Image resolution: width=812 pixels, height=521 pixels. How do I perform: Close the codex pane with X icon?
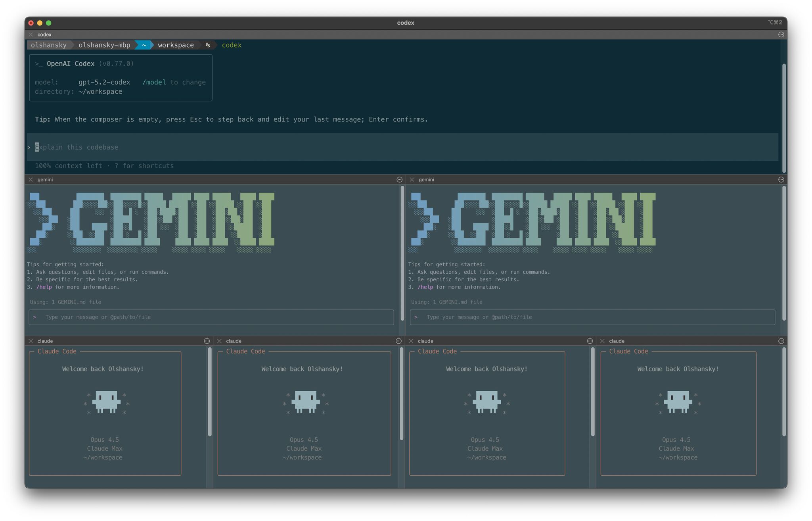tap(31, 35)
